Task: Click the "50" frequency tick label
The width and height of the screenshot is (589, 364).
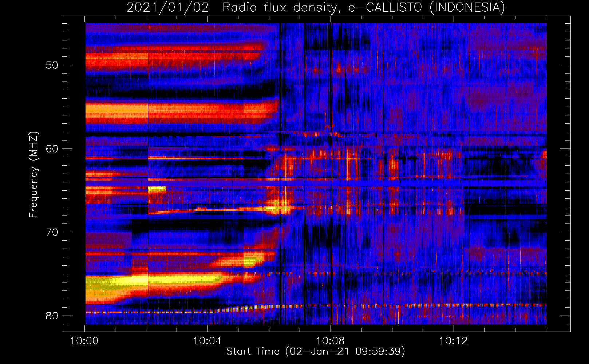Action: point(52,66)
